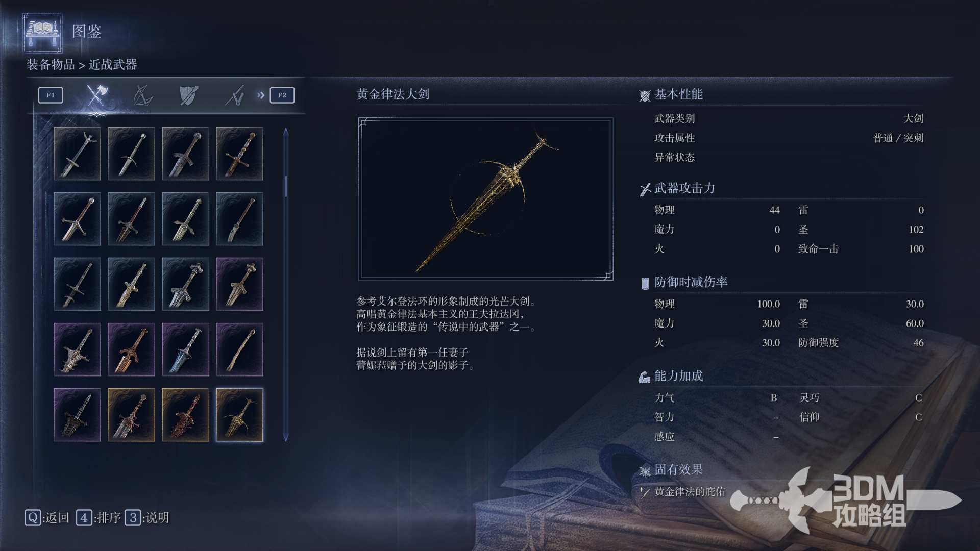Click the 装备物品 breadcrumb link

pyautogui.click(x=51, y=65)
